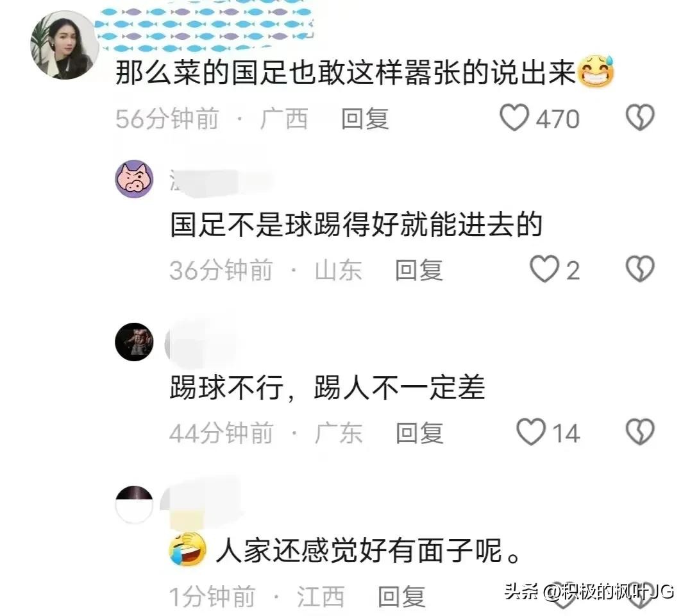Like the 山东 reply with 2 likes
690x616 pixels.
coord(544,269)
